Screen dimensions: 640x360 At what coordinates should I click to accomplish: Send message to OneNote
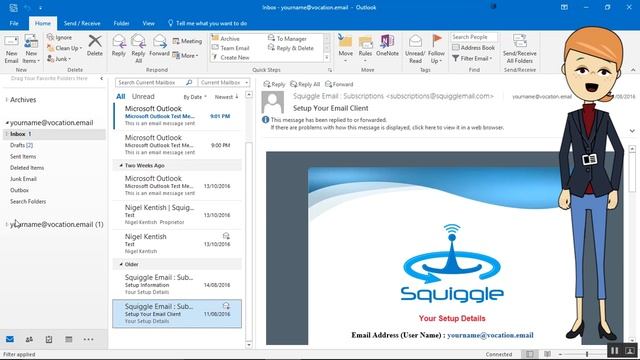pyautogui.click(x=387, y=46)
